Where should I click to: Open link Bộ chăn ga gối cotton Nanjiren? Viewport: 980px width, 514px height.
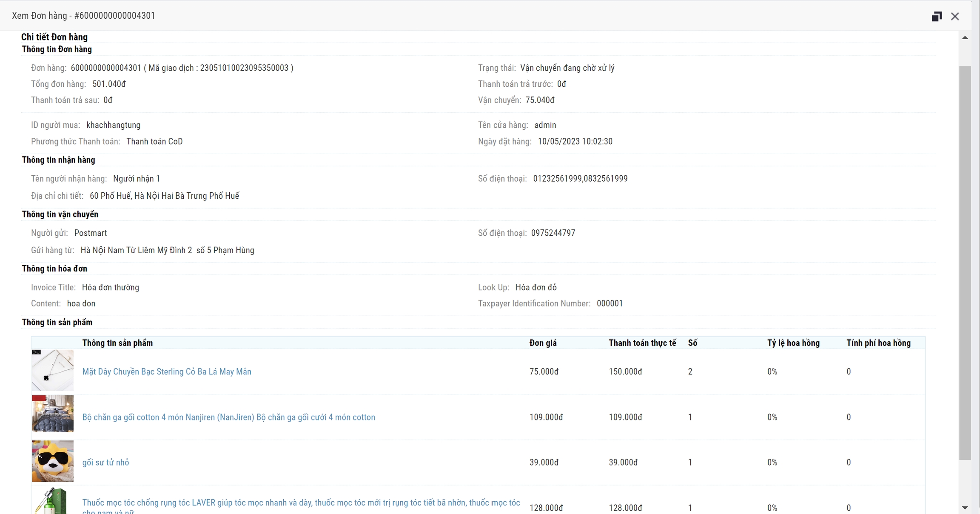pos(228,417)
